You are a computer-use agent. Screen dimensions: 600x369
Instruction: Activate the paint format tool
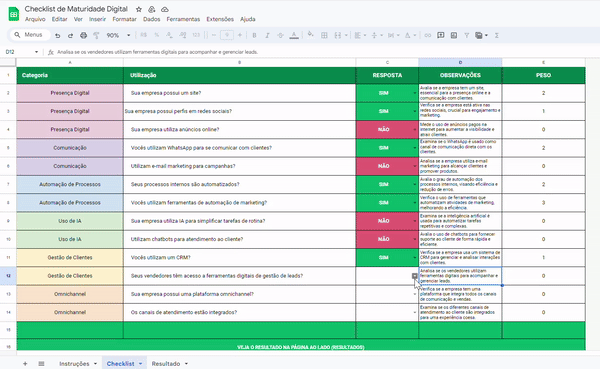pos(96,35)
